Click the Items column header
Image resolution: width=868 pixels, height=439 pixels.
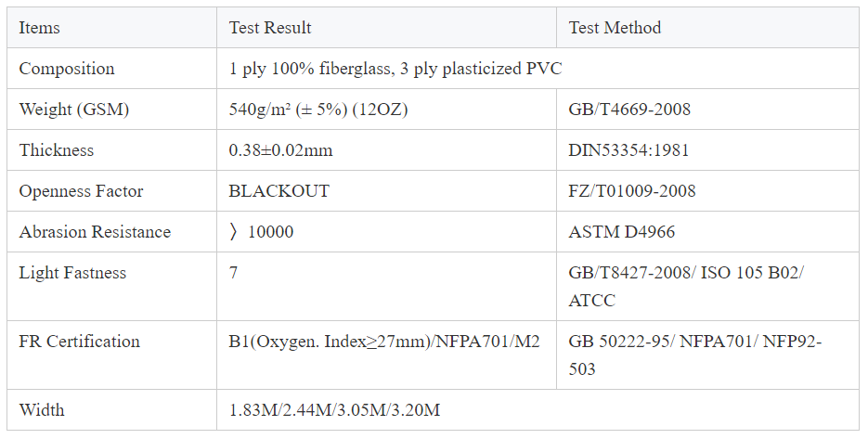coord(40,28)
